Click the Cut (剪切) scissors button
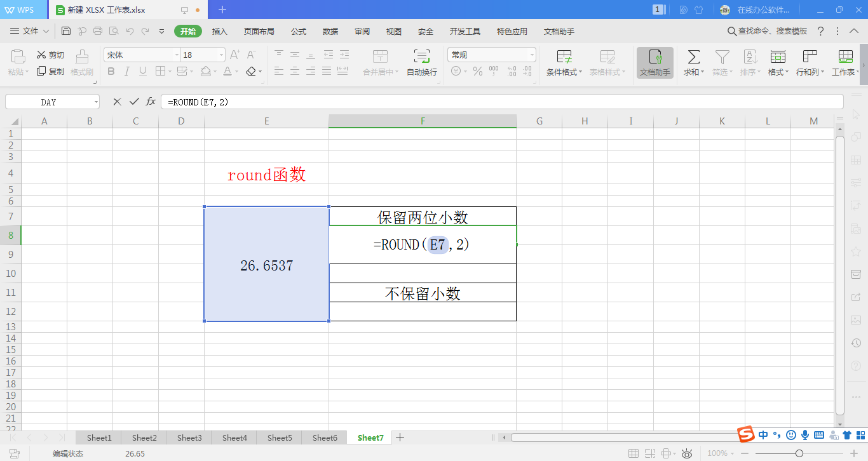This screenshot has height=461, width=868. point(50,55)
